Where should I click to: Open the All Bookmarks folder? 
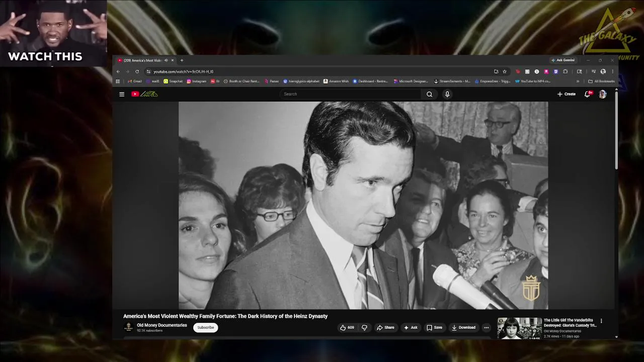tap(601, 81)
